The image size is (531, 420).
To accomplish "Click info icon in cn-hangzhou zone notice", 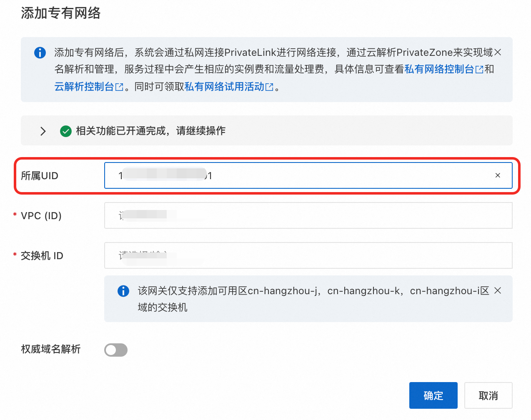I will (x=123, y=291).
